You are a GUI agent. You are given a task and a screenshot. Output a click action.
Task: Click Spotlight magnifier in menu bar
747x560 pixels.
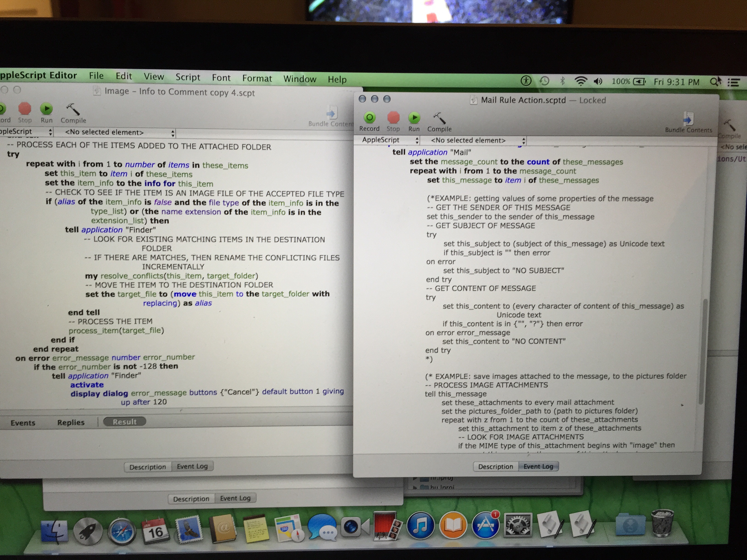[x=715, y=82]
